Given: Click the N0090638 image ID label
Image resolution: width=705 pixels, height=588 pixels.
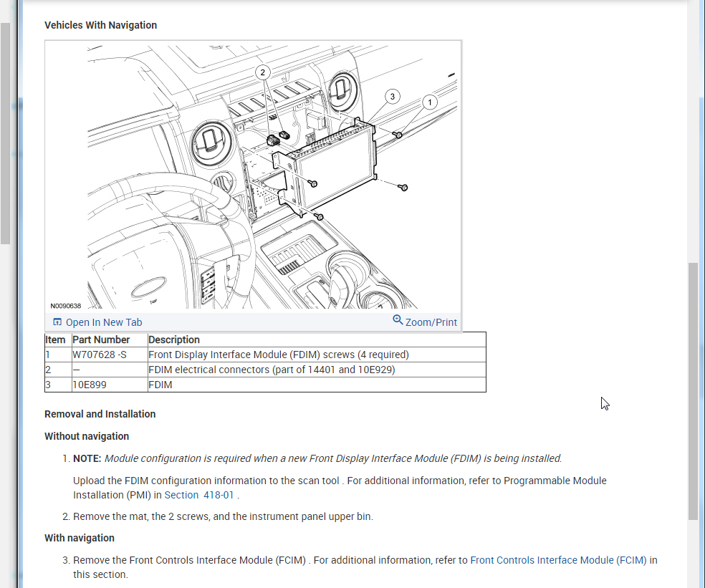Looking at the screenshot, I should point(65,305).
